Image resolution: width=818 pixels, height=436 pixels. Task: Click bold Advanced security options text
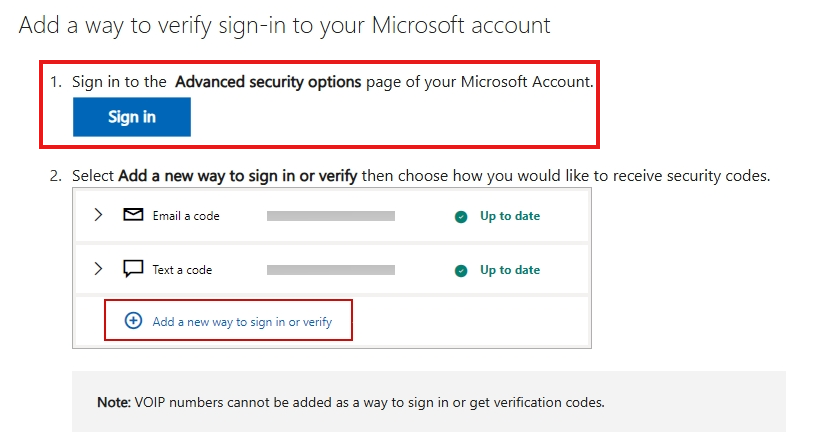click(x=268, y=82)
